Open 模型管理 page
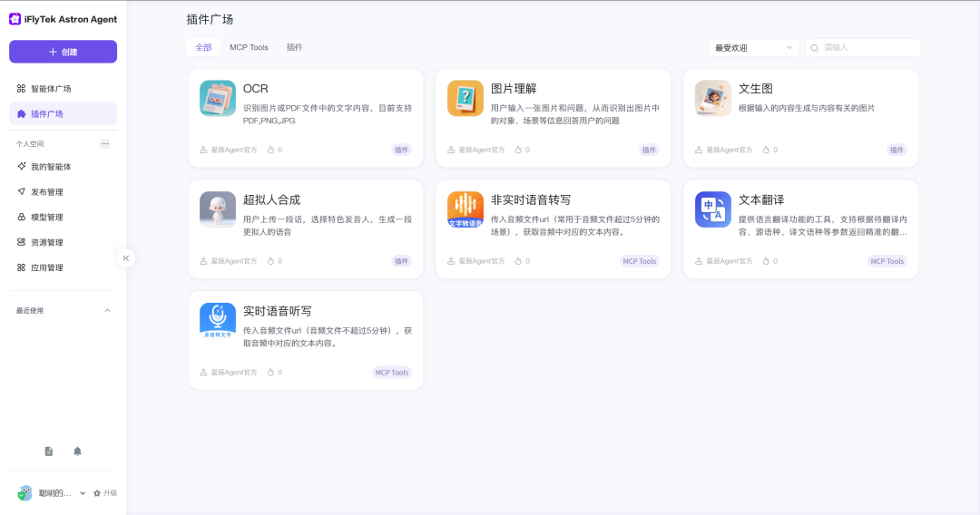The image size is (980, 515). tap(64, 218)
